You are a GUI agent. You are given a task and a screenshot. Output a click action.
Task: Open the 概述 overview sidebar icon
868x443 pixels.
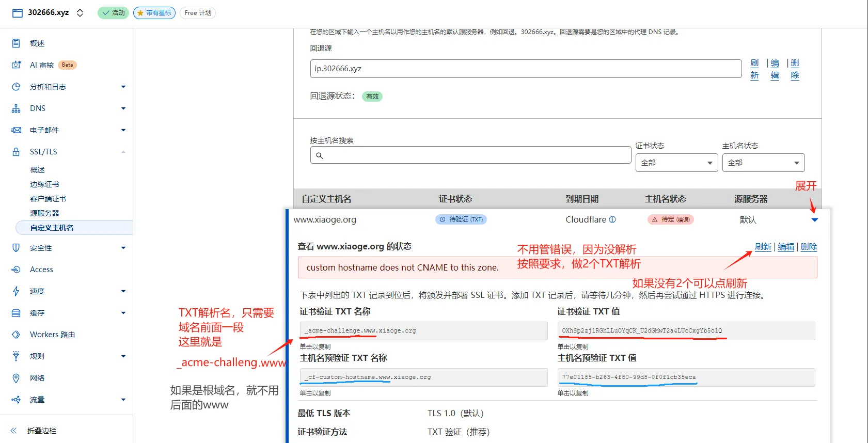(16, 43)
